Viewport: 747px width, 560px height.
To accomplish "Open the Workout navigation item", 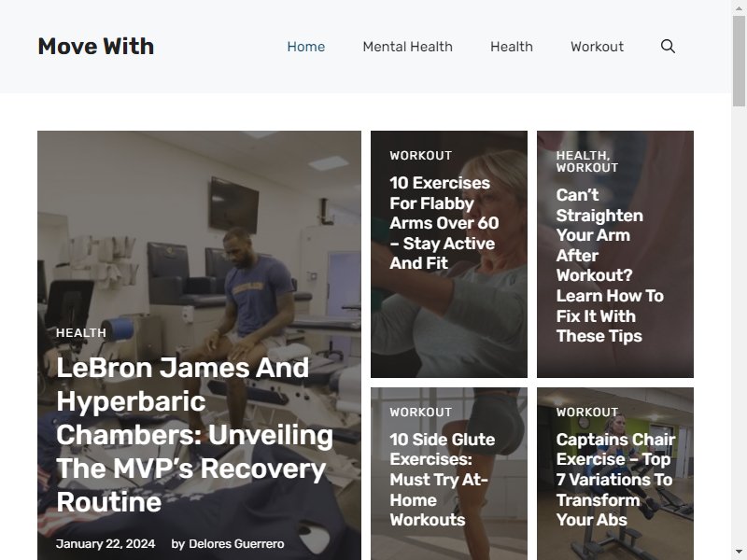I will click(597, 47).
